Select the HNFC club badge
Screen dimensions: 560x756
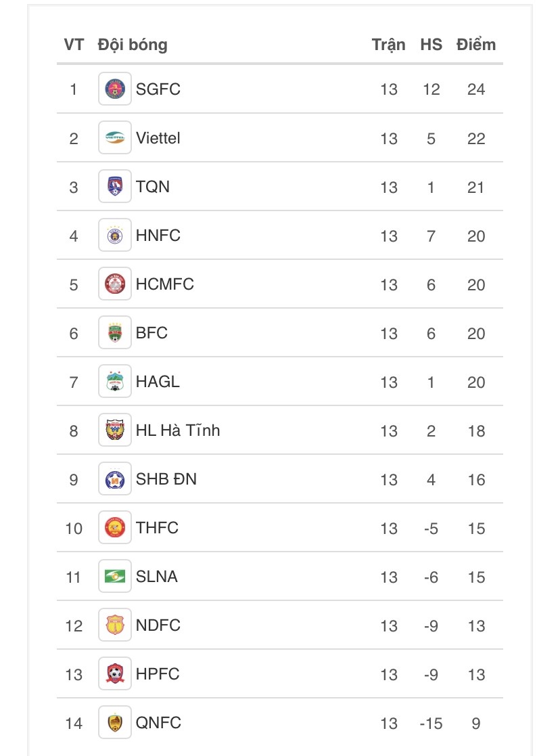coord(115,235)
